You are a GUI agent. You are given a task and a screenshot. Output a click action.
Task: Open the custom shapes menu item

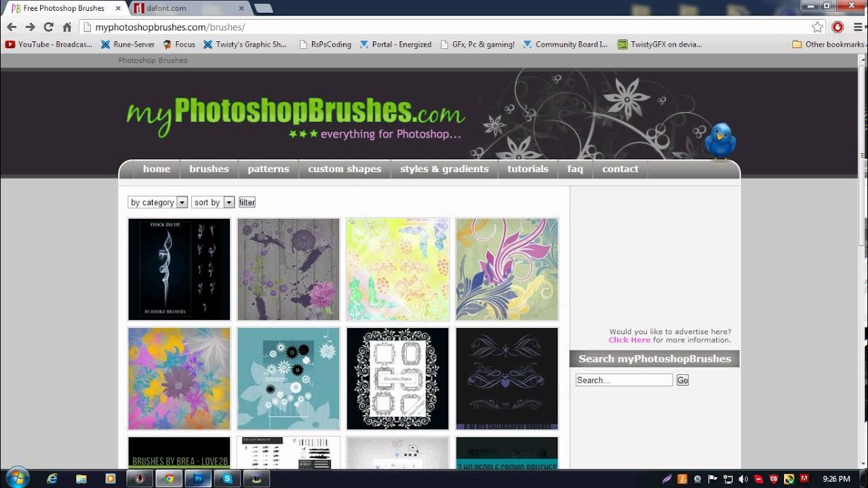pos(344,169)
